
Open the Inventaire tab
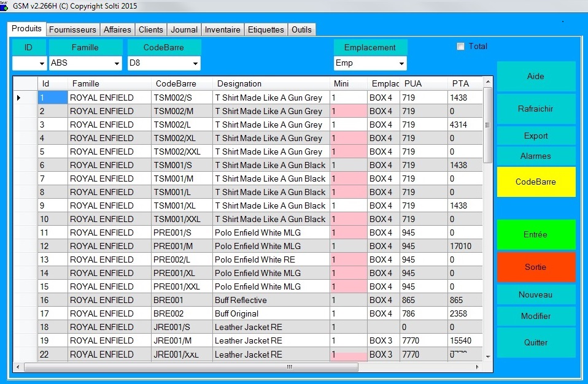(x=222, y=29)
